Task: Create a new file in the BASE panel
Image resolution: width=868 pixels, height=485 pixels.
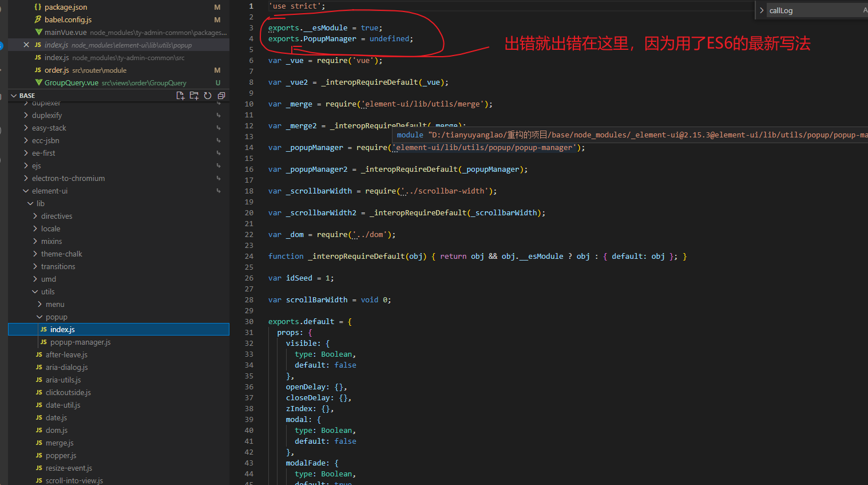Action: tap(180, 96)
